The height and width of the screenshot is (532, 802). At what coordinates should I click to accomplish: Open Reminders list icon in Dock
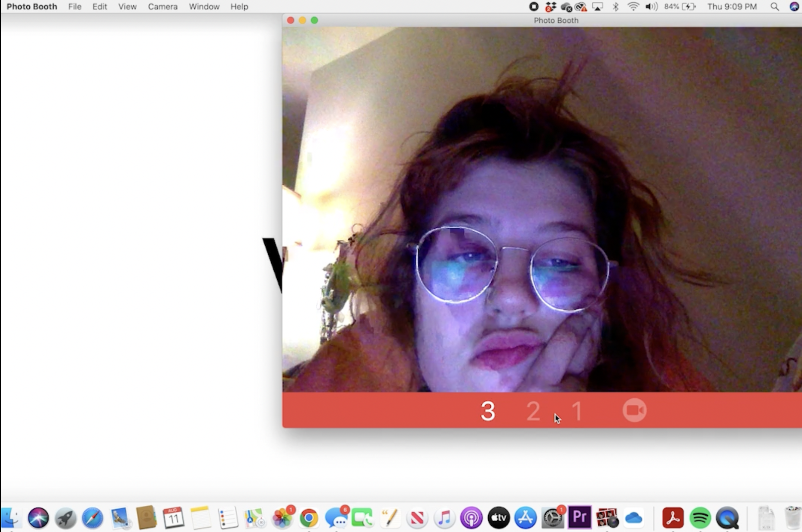[x=228, y=518]
